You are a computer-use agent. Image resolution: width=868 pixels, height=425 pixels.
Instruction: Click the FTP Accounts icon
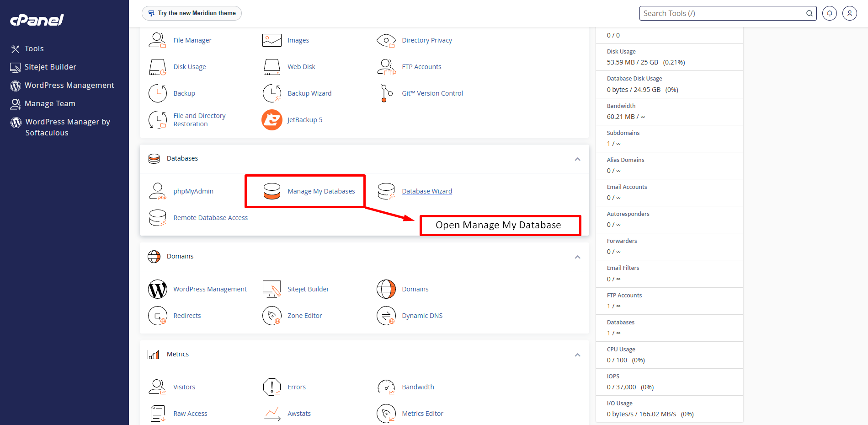386,67
